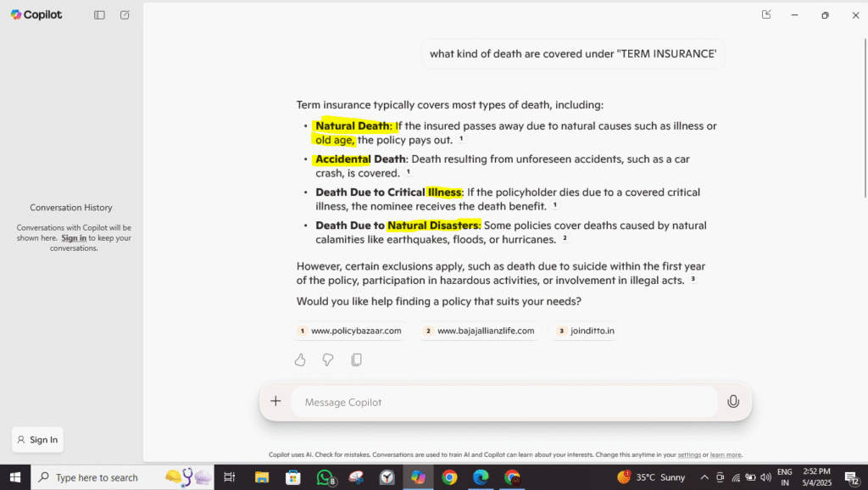Click the Copilot taskbar icon
Viewport: 868px width, 490px height.
[x=418, y=477]
